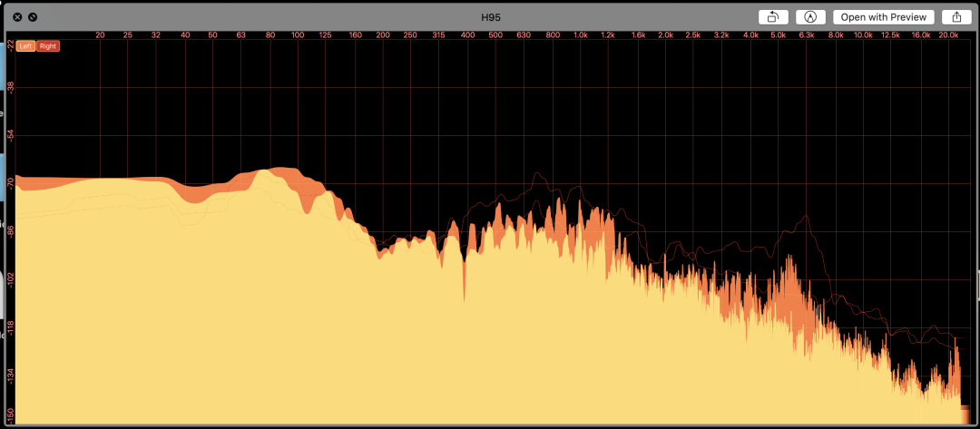The height and width of the screenshot is (429, 980).
Task: Click the full-screen button beside close
Action: (33, 16)
